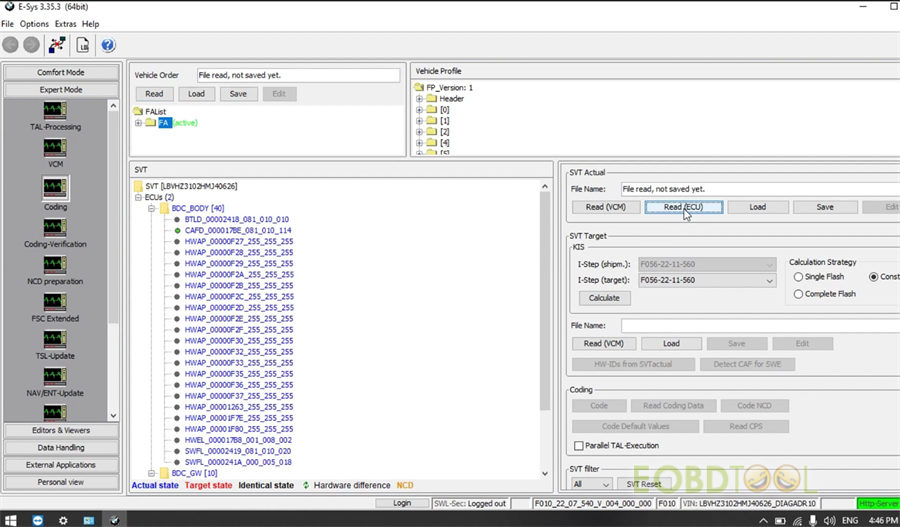The height and width of the screenshot is (527, 900).
Task: Open TSL-Update module icon
Action: pos(55,339)
